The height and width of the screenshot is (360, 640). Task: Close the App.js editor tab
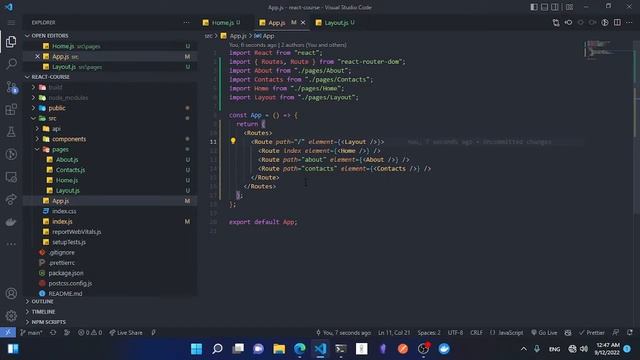tap(303, 22)
